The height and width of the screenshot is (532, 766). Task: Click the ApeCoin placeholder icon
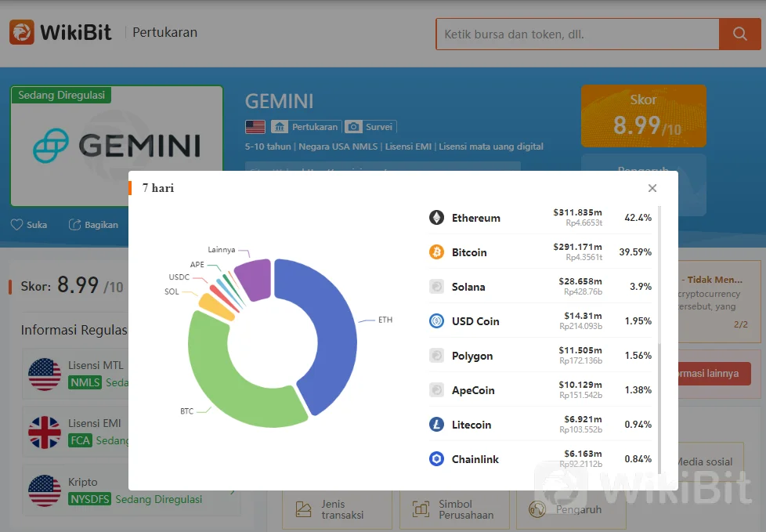[436, 390]
